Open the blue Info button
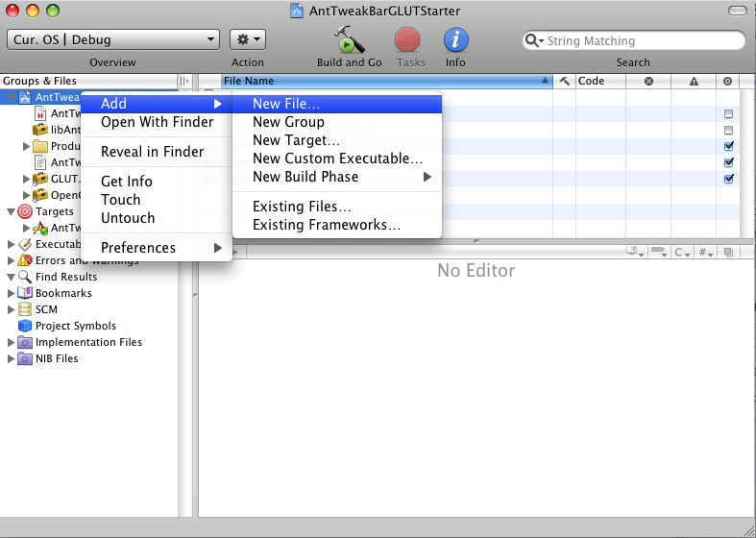 (455, 40)
